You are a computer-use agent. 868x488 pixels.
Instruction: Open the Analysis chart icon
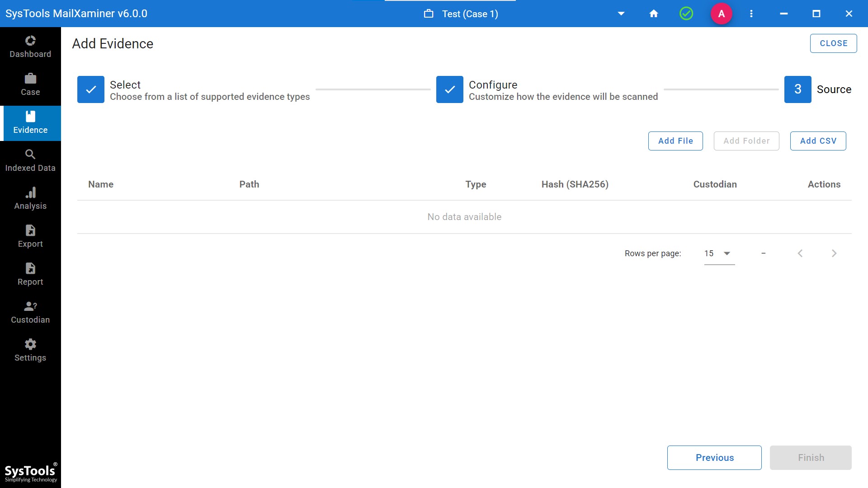pos(30,193)
